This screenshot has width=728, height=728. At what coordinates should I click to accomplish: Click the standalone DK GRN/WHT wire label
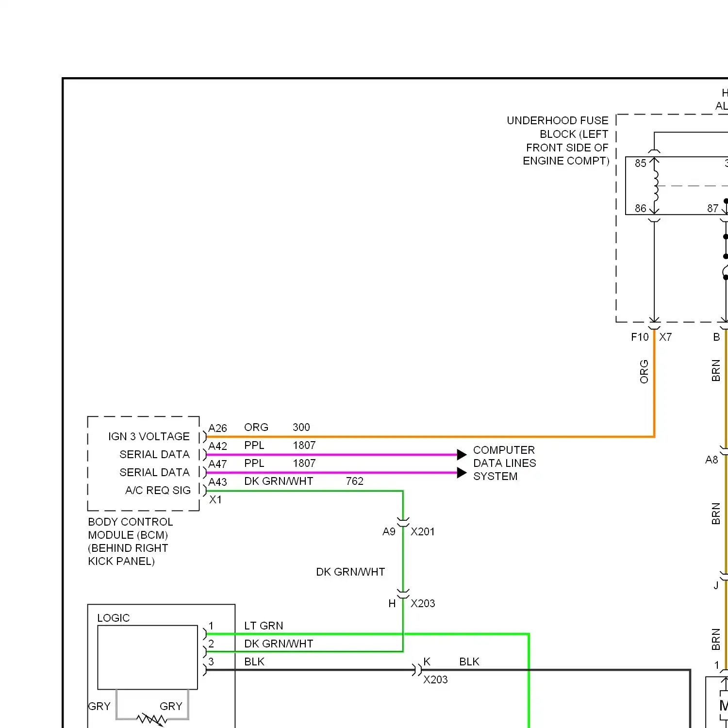[x=350, y=572]
